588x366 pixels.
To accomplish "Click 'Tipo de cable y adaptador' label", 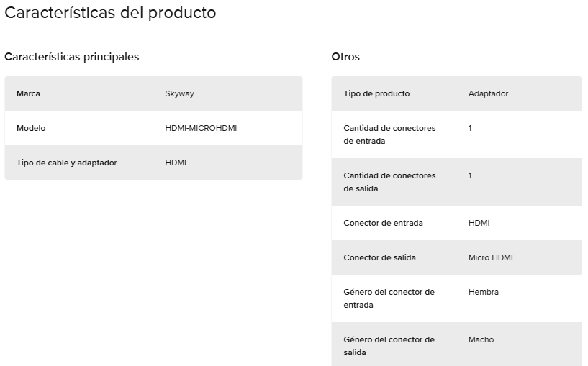I will [x=67, y=163].
